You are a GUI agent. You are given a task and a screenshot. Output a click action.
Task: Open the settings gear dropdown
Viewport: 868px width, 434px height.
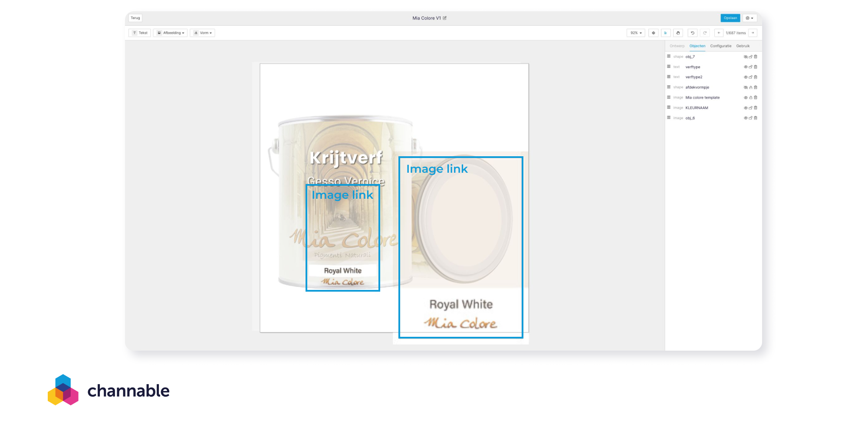click(750, 18)
